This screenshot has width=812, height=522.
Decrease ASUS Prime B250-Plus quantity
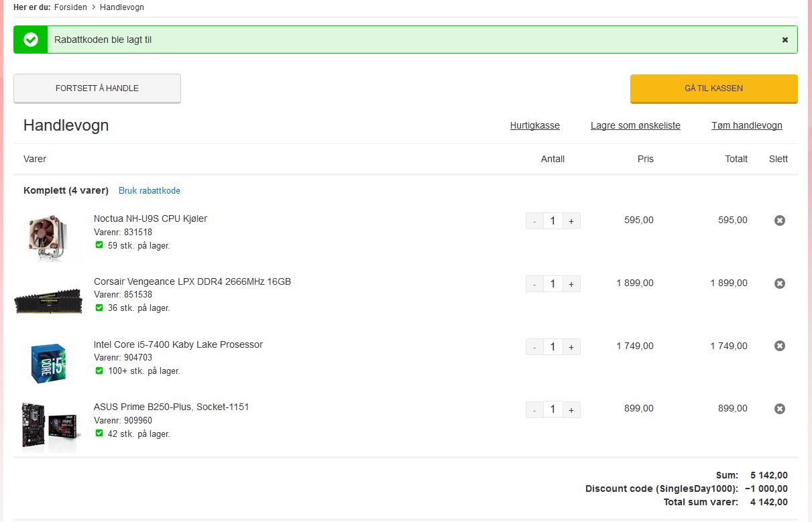point(534,409)
